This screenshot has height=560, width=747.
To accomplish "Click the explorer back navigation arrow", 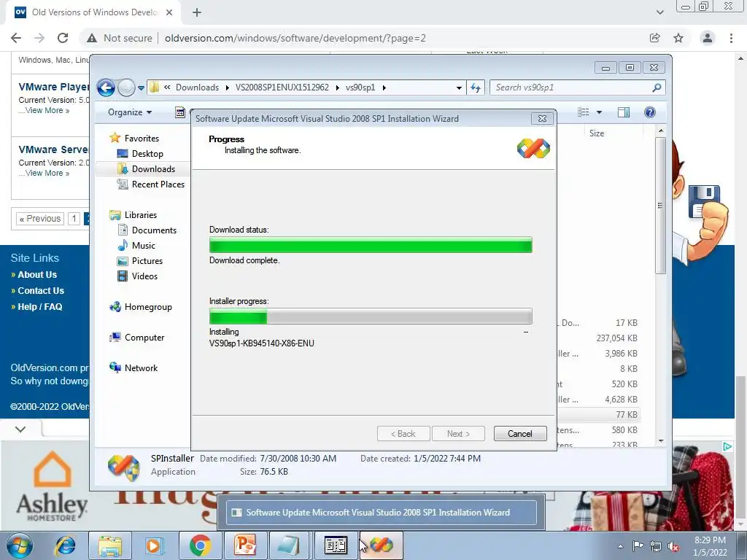I will pos(107,87).
